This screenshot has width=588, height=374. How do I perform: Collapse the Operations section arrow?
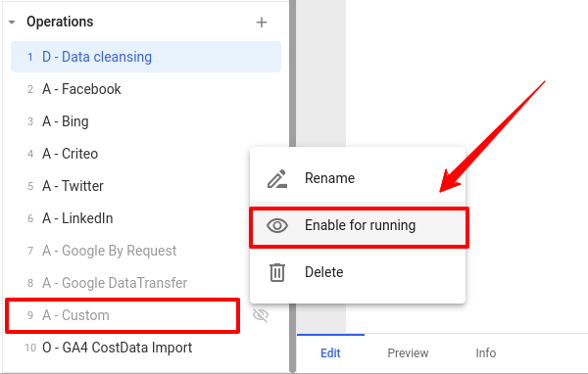(x=12, y=23)
